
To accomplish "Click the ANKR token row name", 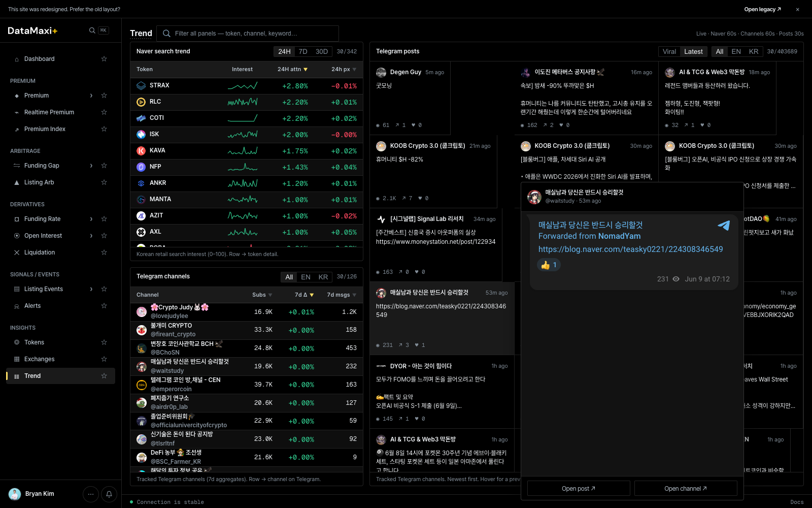I will coord(158,183).
